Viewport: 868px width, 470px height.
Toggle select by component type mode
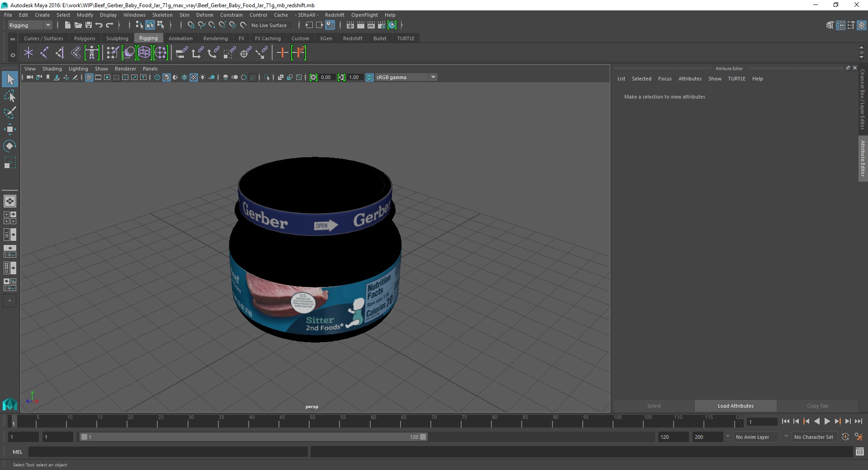click(160, 25)
